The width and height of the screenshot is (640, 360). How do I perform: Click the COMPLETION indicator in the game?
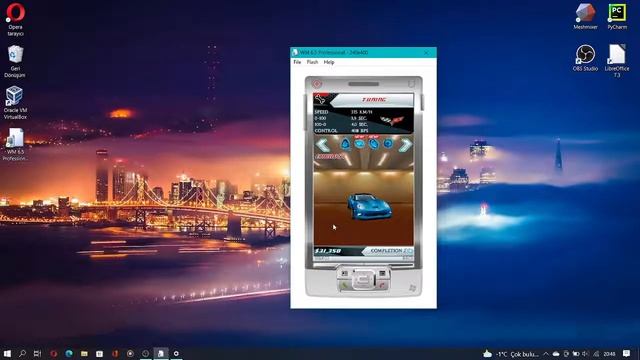(x=391, y=251)
